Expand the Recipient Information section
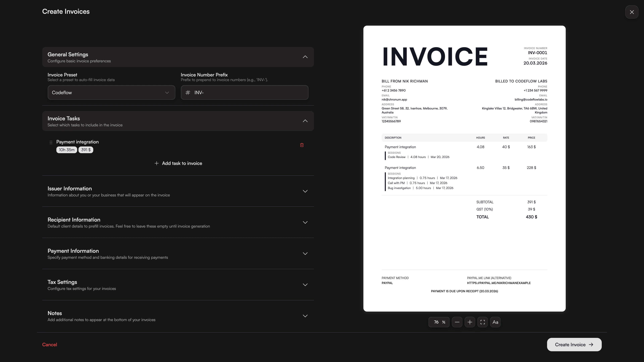 tap(305, 222)
